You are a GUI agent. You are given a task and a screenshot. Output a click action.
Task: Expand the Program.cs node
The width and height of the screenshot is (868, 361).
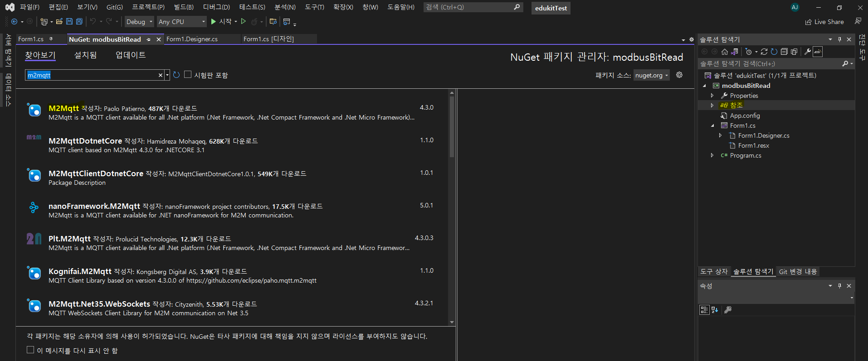712,155
